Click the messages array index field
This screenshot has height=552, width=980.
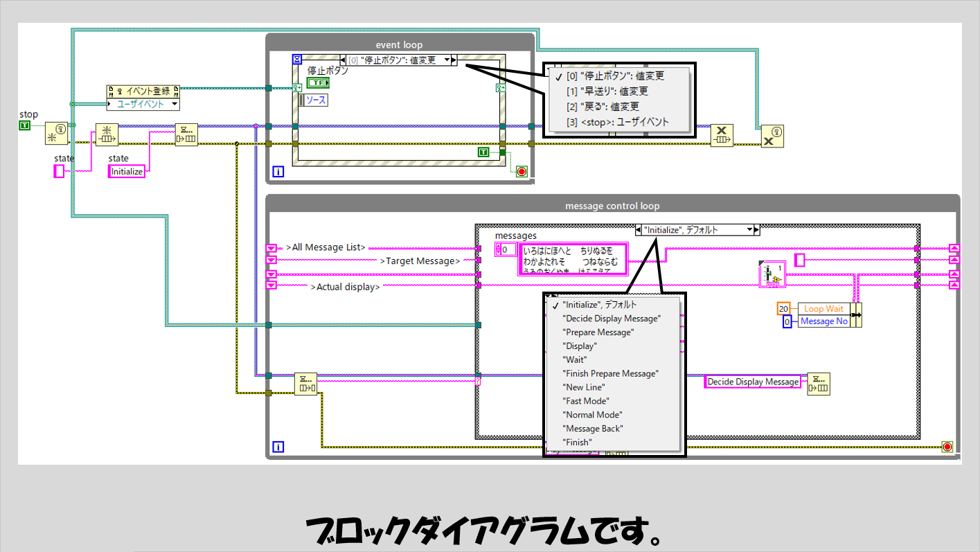tap(509, 250)
